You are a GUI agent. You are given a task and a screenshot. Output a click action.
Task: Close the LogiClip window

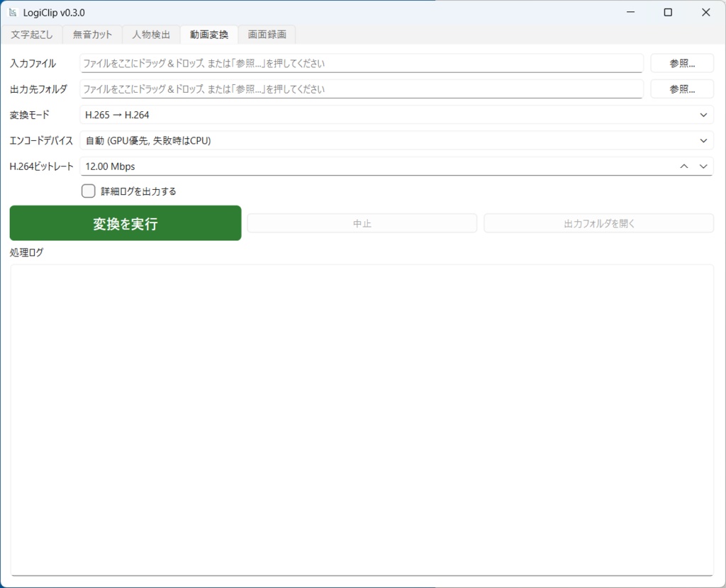click(x=705, y=13)
